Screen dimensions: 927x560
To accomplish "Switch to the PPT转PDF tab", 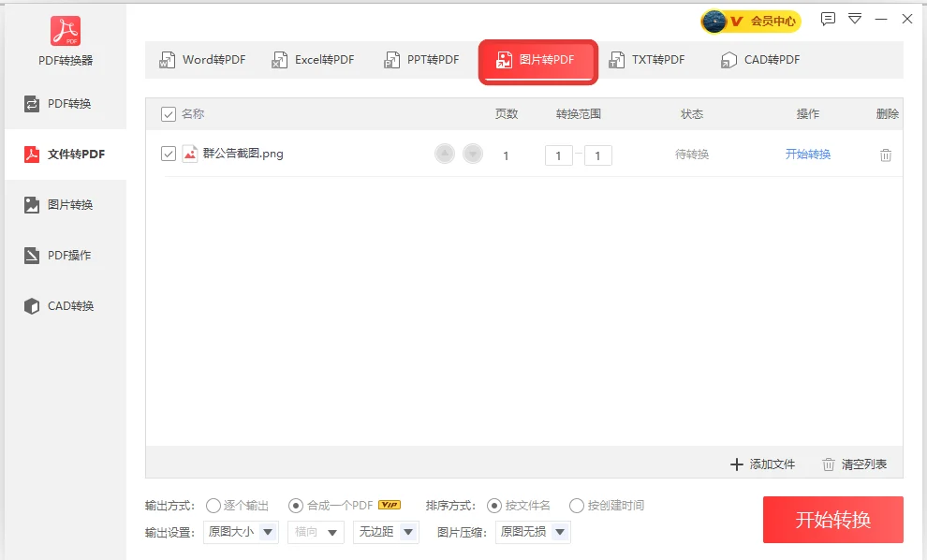I will pyautogui.click(x=421, y=60).
